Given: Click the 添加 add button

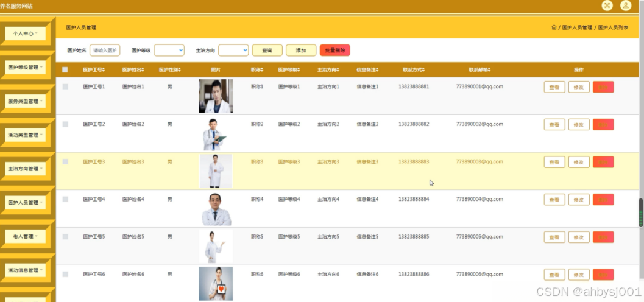Looking at the screenshot, I should point(301,50).
